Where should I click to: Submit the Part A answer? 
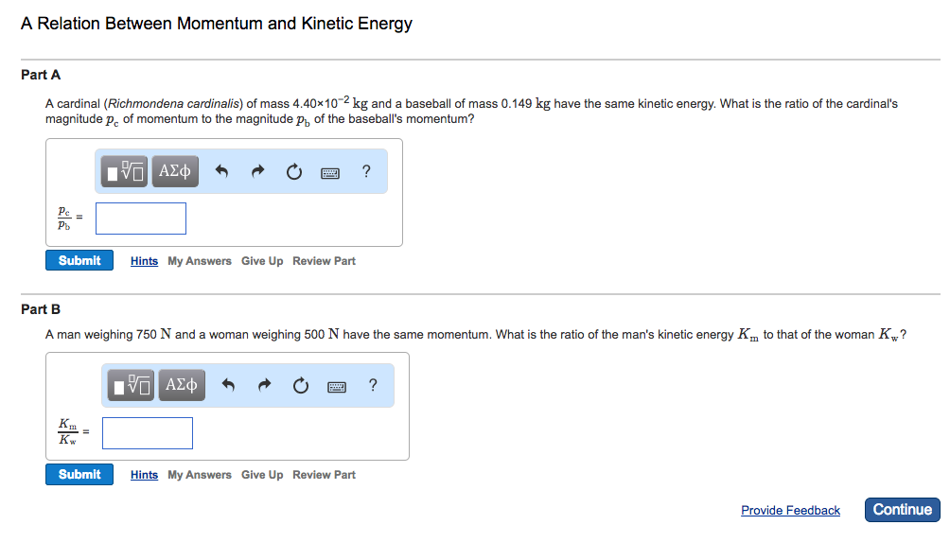(x=79, y=259)
